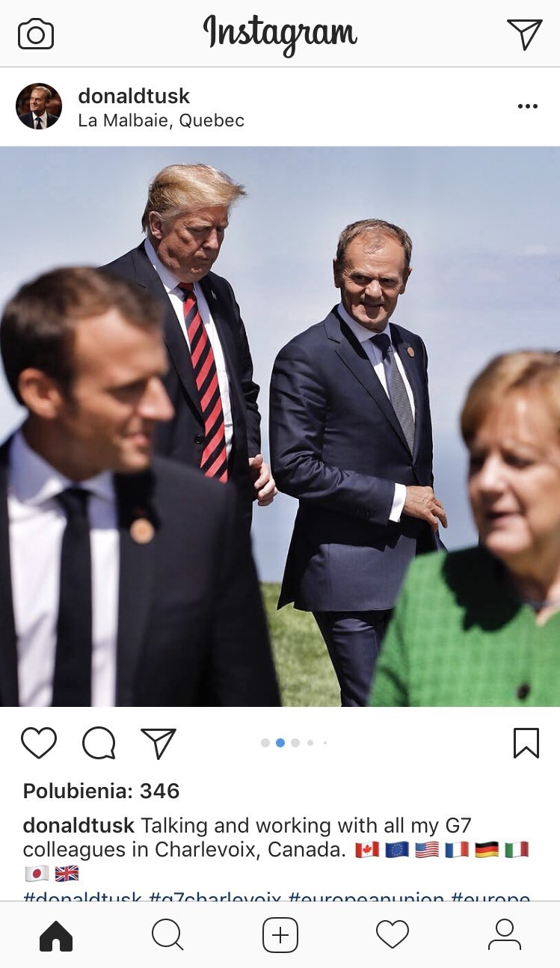Create new post with plus icon
Viewport: 560px width, 968px height.
[280, 935]
